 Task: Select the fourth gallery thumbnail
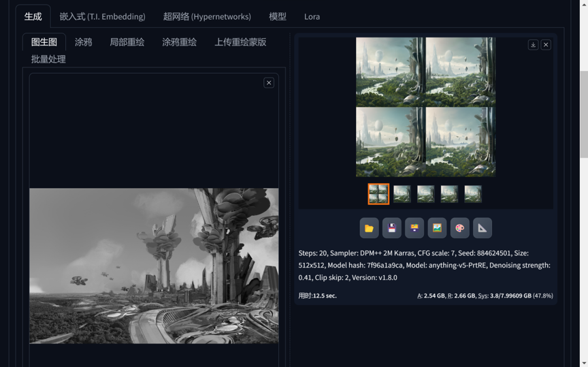click(449, 194)
